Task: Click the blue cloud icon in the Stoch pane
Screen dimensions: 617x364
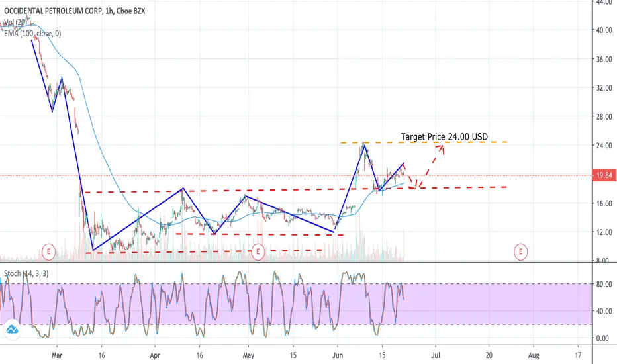Action: click(x=12, y=330)
